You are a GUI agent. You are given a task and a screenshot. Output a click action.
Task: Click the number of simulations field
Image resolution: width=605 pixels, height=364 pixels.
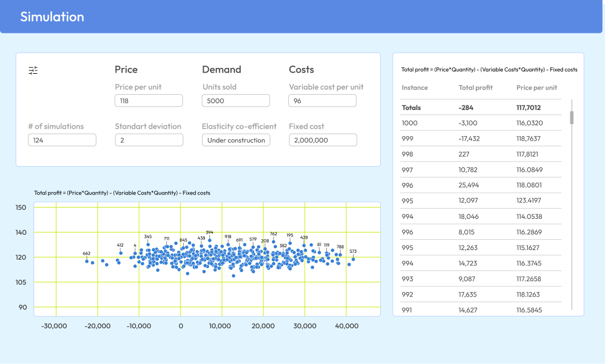(x=62, y=140)
